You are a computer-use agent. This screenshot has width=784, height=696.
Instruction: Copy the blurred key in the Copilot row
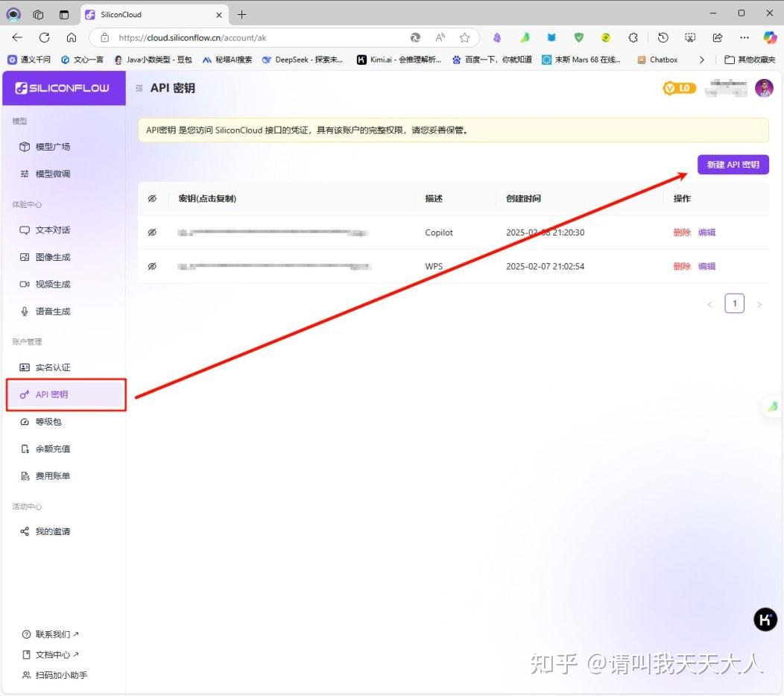tap(273, 232)
